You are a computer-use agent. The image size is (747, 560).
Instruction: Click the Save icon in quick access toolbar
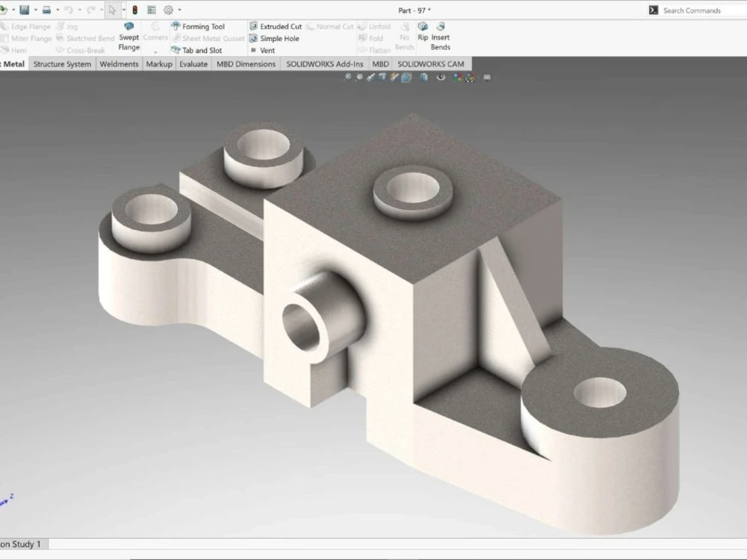25,10
